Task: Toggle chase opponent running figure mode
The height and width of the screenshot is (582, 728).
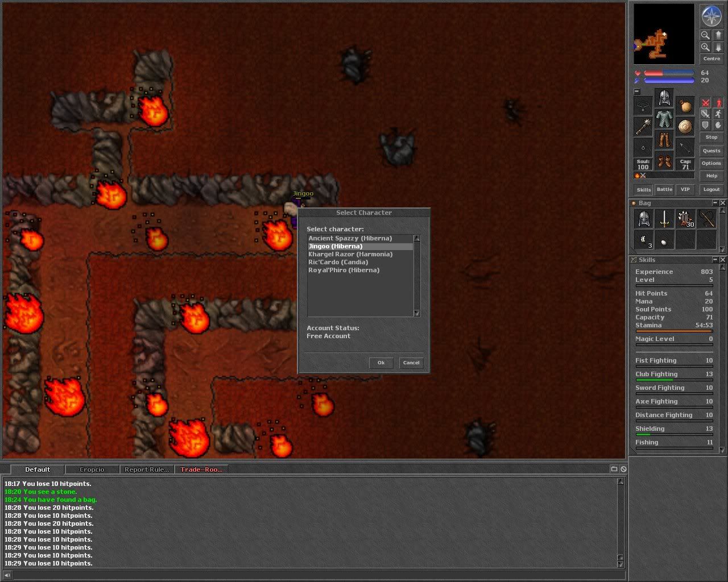Action: click(718, 114)
